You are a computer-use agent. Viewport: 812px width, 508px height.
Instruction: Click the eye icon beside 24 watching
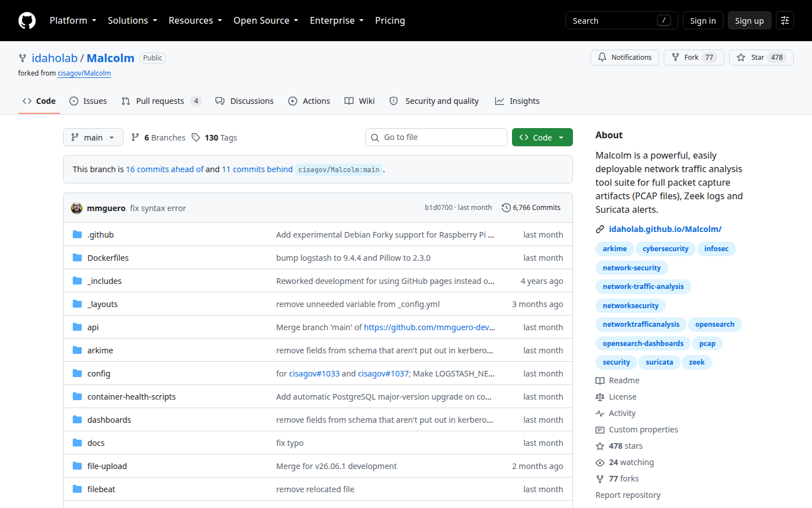pyautogui.click(x=600, y=462)
